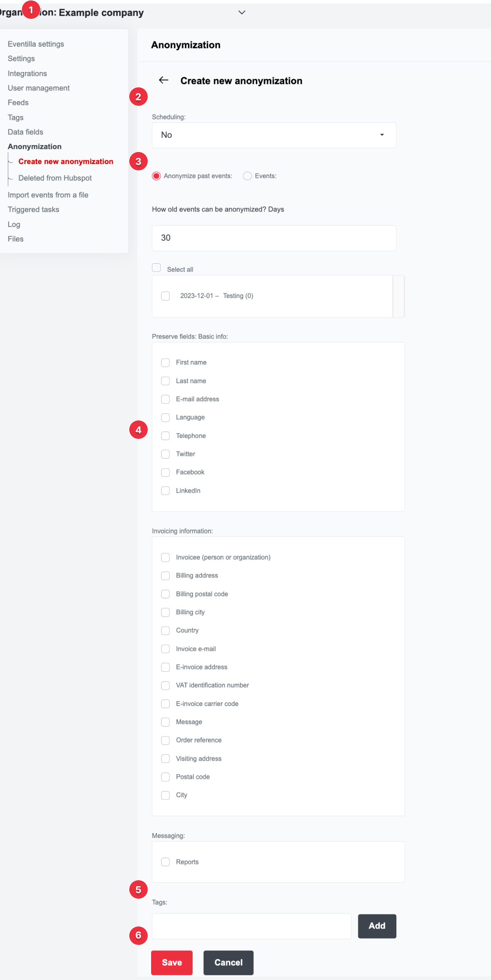Select the Events radio button
This screenshot has width=491, height=980.
pyautogui.click(x=247, y=176)
